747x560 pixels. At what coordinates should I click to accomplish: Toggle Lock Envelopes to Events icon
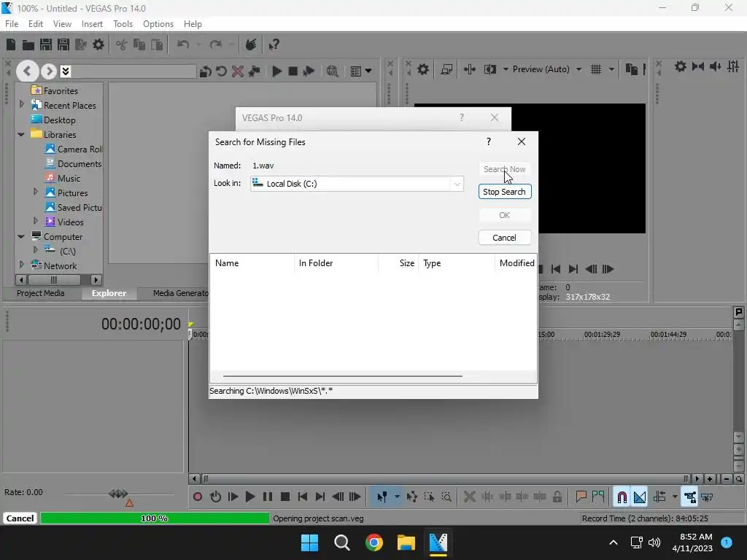(x=690, y=497)
